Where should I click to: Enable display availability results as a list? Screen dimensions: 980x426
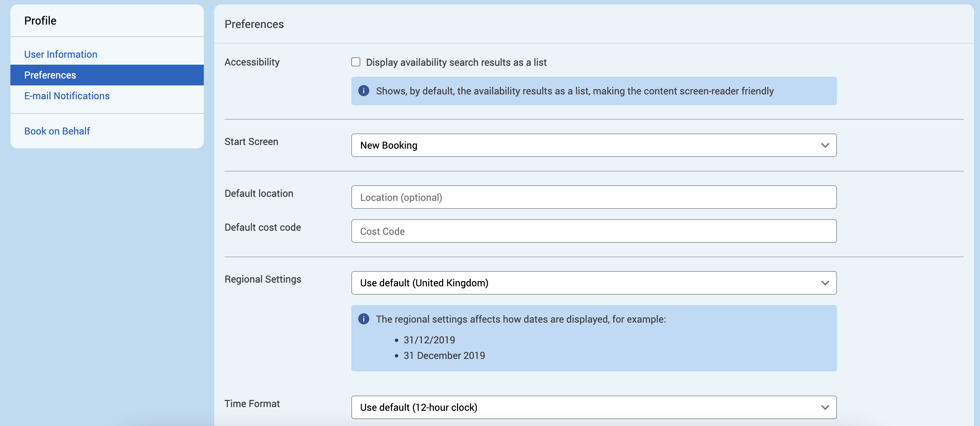(x=356, y=62)
